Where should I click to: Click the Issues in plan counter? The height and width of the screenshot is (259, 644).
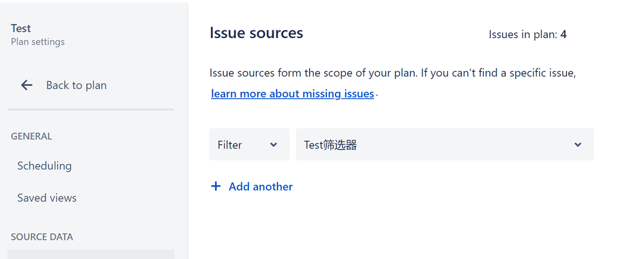[528, 34]
